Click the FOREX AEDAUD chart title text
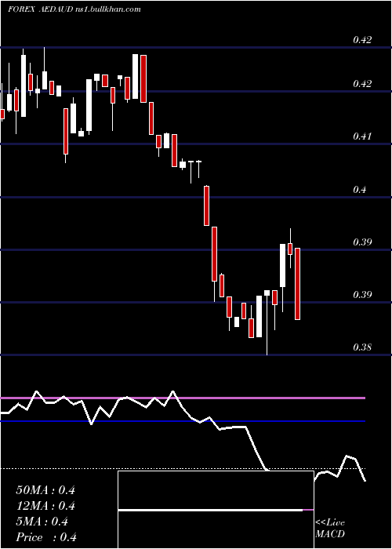This screenshot has width=392, height=549. pyautogui.click(x=74, y=9)
